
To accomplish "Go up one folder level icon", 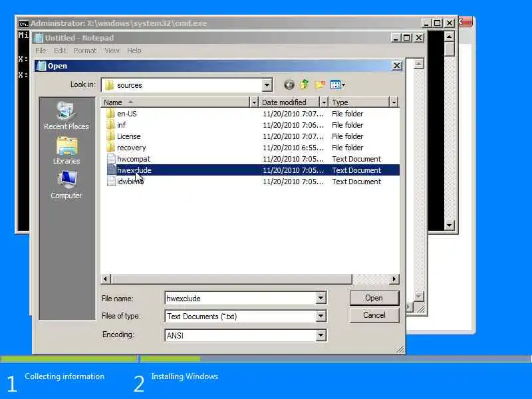I will [x=304, y=84].
